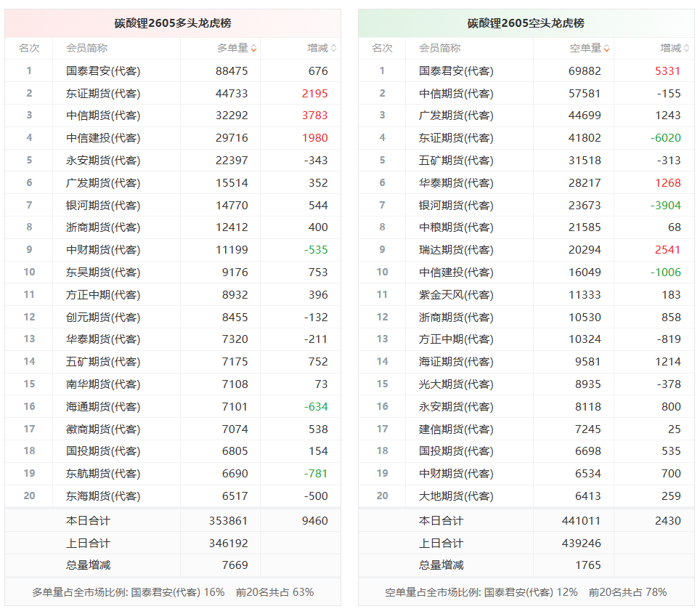This screenshot has width=700, height=614.
Task: Click 会员简称 header in long table
Action: click(86, 48)
